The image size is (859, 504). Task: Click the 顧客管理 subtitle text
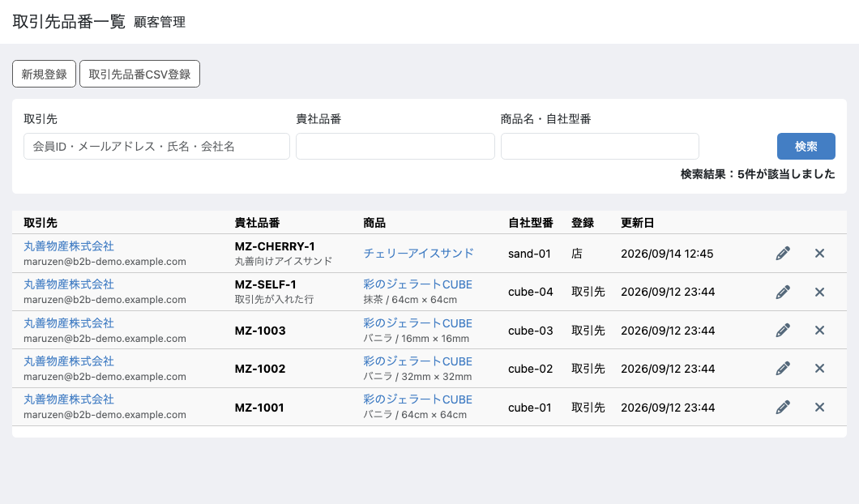click(160, 22)
